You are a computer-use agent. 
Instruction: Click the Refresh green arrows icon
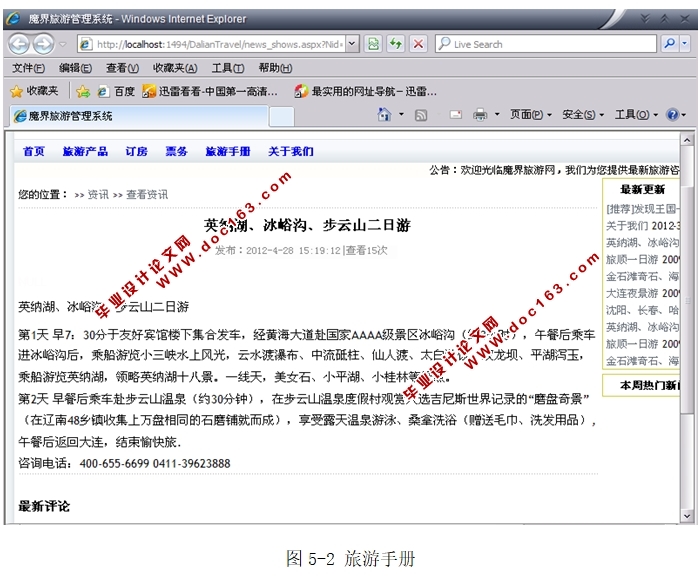[x=396, y=44]
